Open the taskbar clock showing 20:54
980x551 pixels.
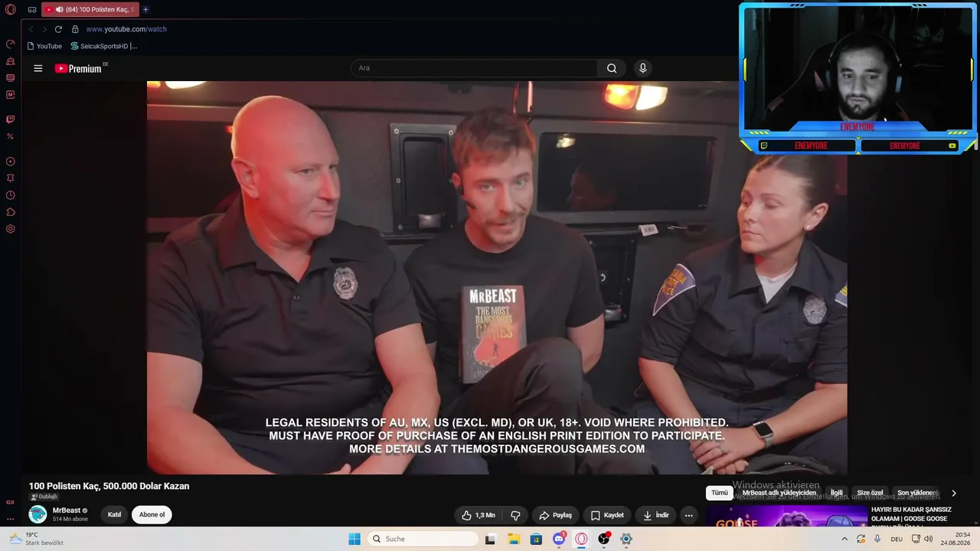(956, 539)
